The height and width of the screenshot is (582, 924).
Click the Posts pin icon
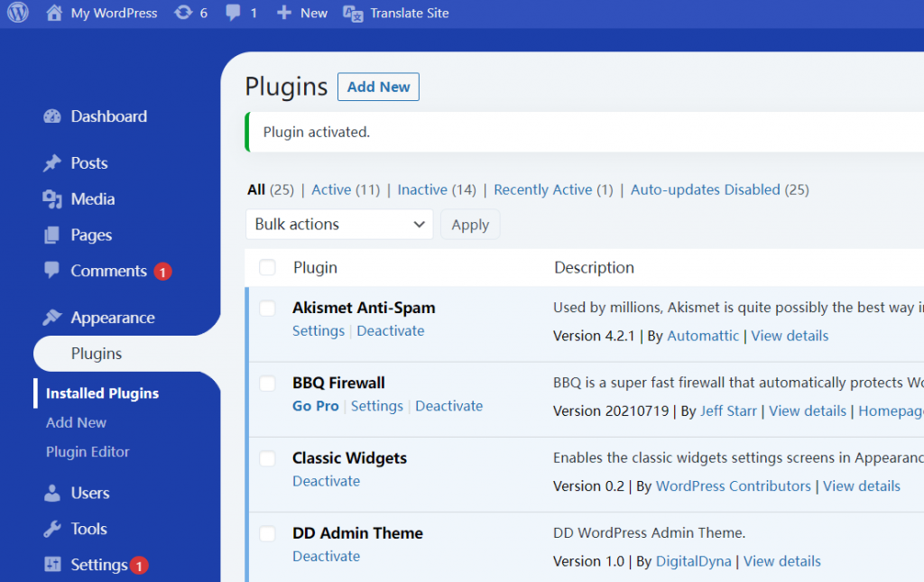51,162
